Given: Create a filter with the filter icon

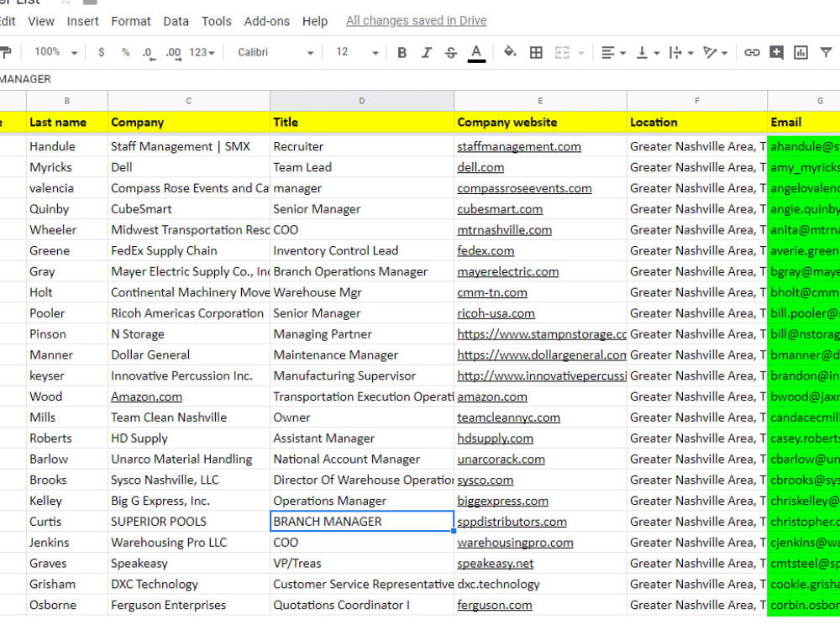Looking at the screenshot, I should (x=825, y=52).
